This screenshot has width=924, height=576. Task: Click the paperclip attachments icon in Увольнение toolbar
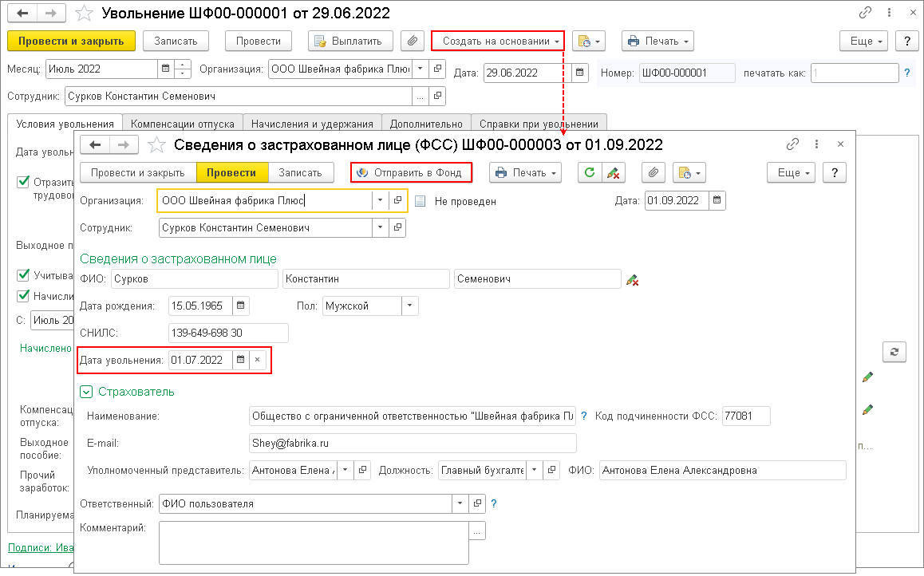(x=413, y=41)
